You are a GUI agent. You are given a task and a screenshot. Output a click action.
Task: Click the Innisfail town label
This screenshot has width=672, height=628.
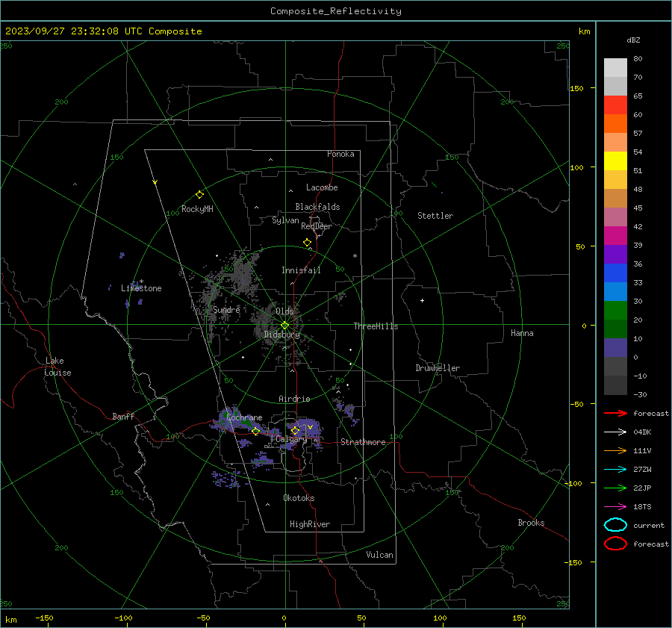coord(301,270)
